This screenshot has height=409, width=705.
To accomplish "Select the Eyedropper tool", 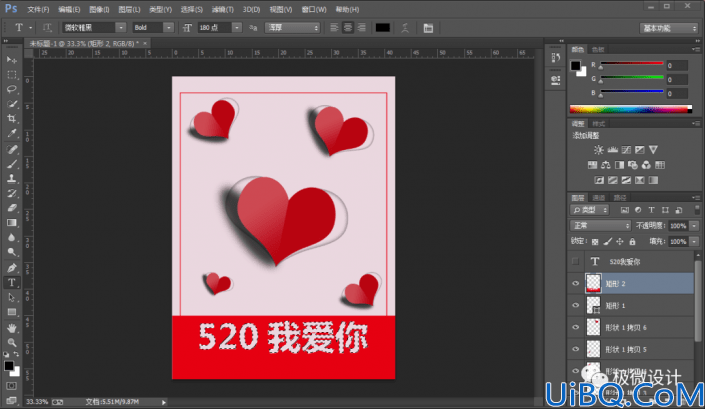I will click(12, 133).
